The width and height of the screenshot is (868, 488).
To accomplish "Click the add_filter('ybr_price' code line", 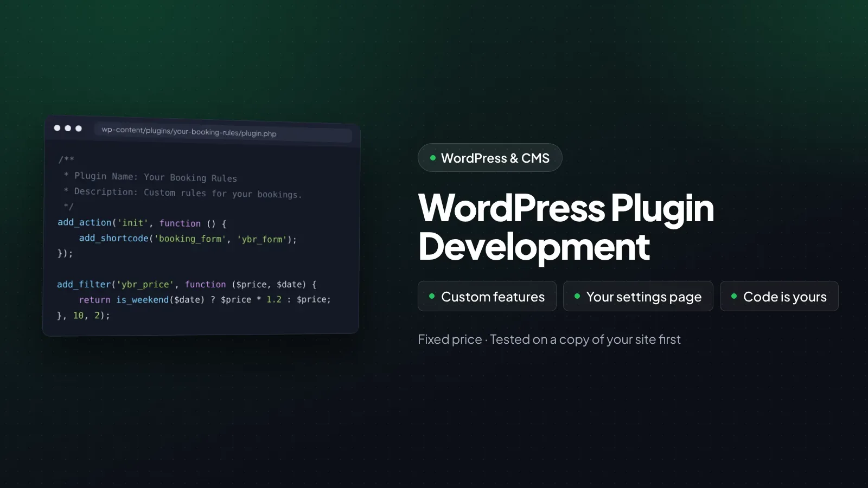I will pyautogui.click(x=187, y=284).
